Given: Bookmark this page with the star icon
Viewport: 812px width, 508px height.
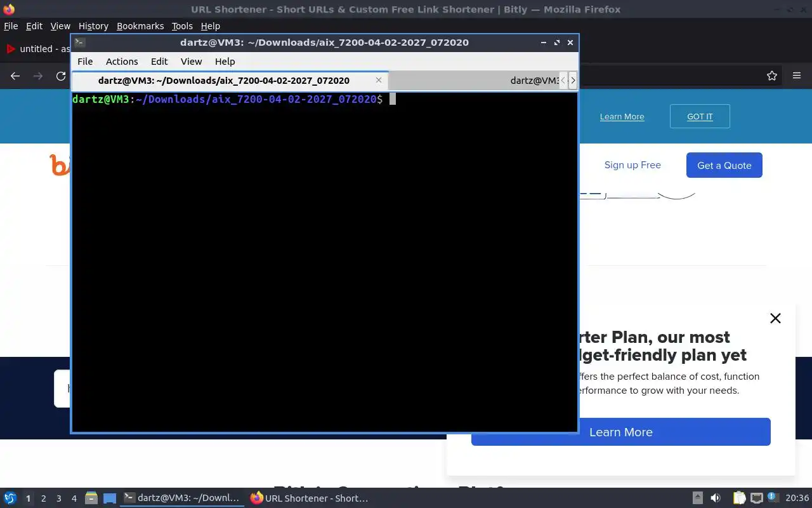Looking at the screenshot, I should click(x=772, y=76).
